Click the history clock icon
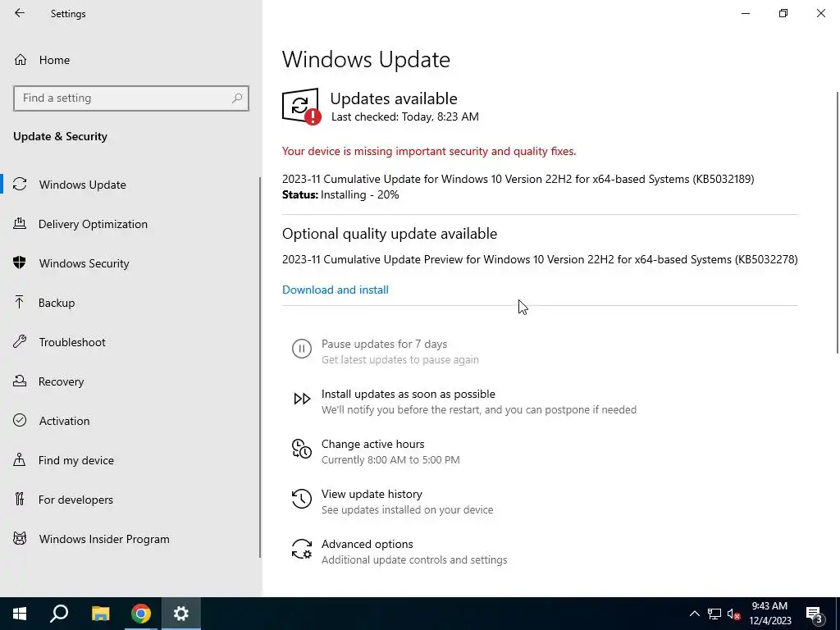 (302, 499)
